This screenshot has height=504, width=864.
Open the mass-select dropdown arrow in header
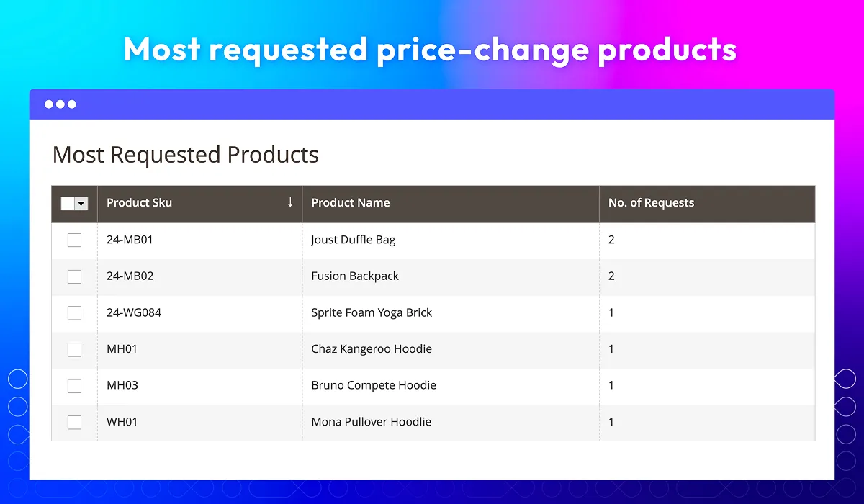pyautogui.click(x=81, y=204)
